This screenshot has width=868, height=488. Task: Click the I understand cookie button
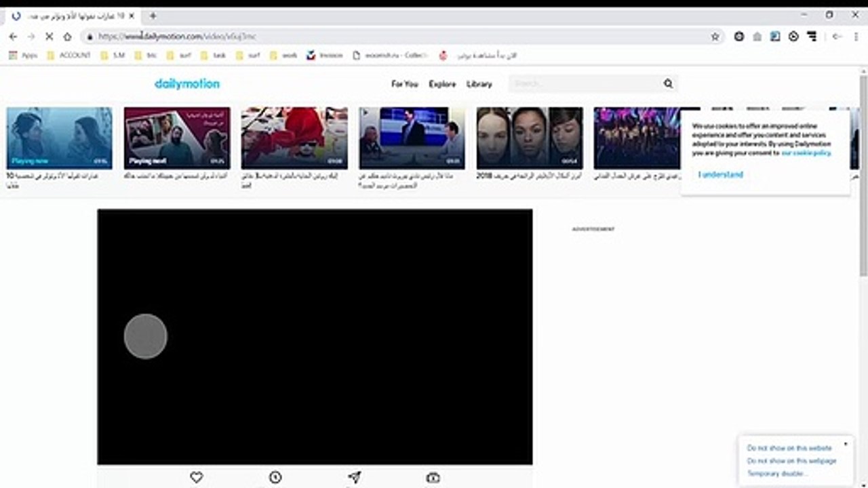click(721, 174)
